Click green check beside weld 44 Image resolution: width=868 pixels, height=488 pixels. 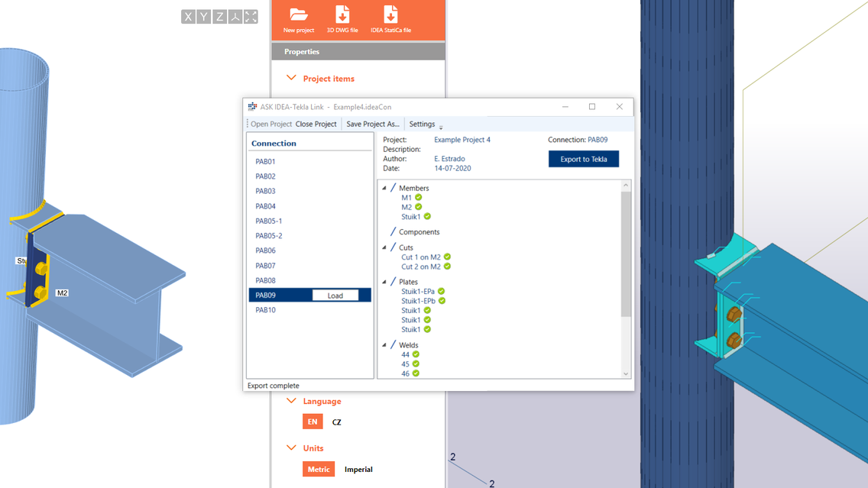[416, 354]
